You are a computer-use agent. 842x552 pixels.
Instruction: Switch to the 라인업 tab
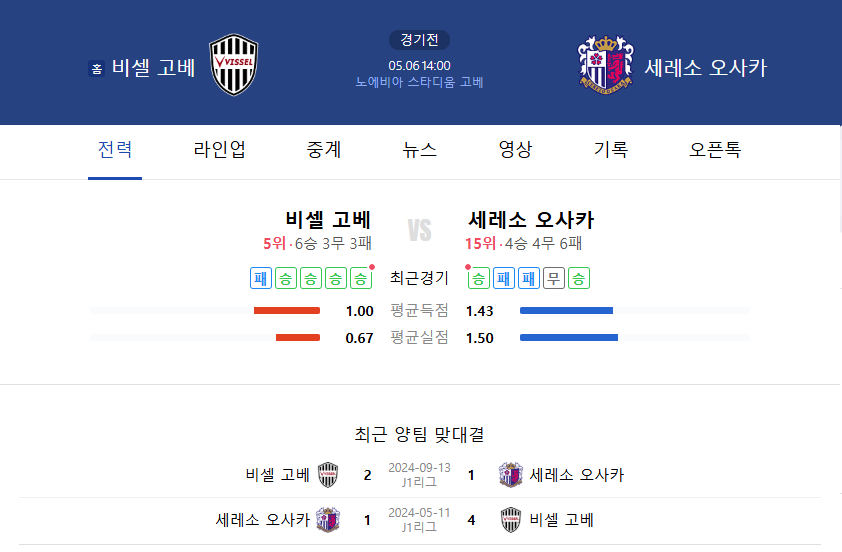tap(219, 149)
